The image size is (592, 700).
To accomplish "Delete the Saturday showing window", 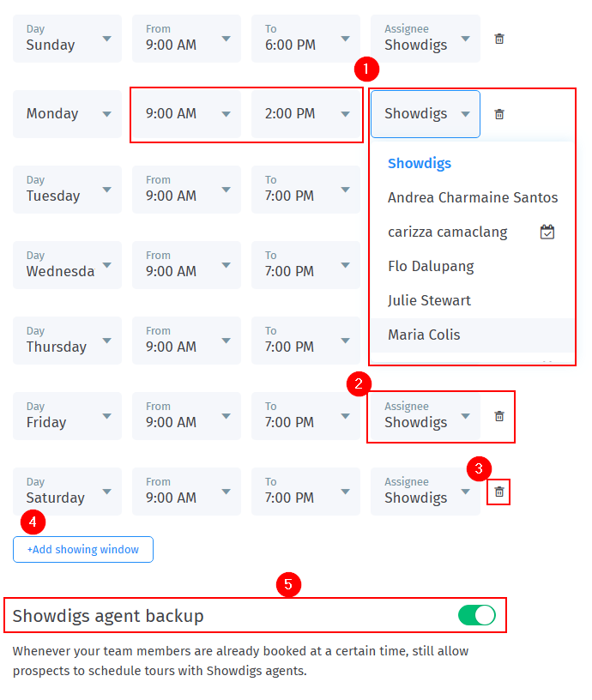I will click(x=499, y=492).
